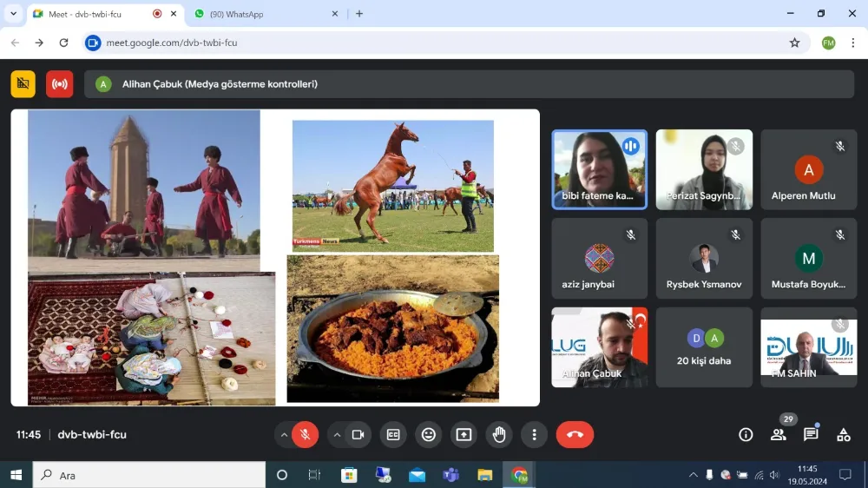Click the present screen icon
Screen dimensions: 868x488
(464, 435)
